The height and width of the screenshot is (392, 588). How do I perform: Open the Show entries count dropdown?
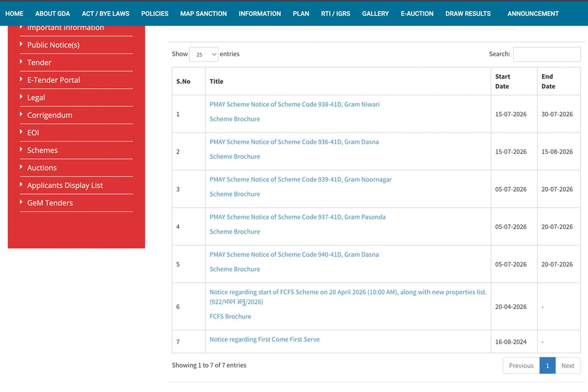pos(204,54)
